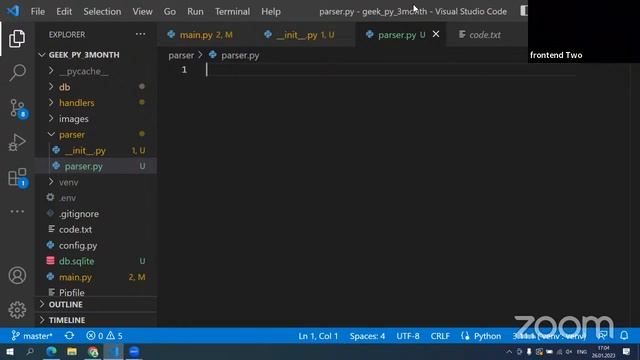Screen dimensions: 640x360
Task: Change indentation via Spaces: 4
Action: click(x=367, y=336)
